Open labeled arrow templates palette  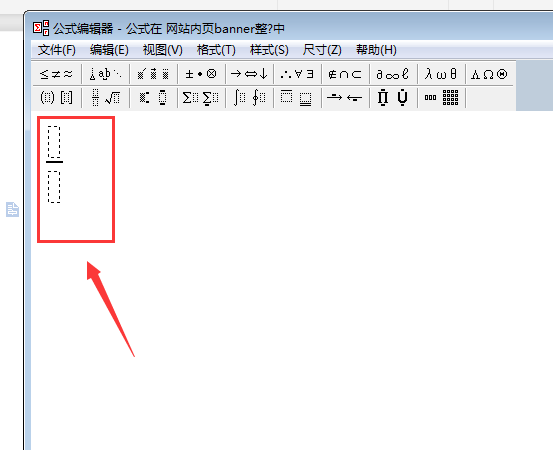pos(345,98)
